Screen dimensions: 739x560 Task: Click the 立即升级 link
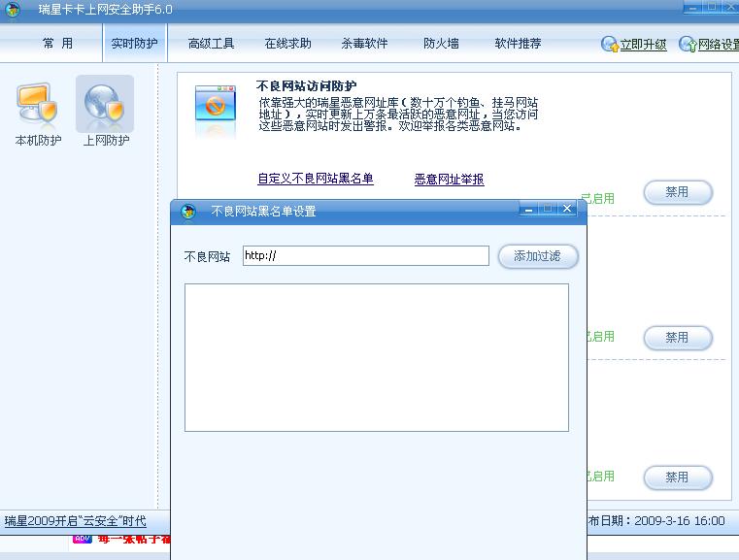pos(643,45)
